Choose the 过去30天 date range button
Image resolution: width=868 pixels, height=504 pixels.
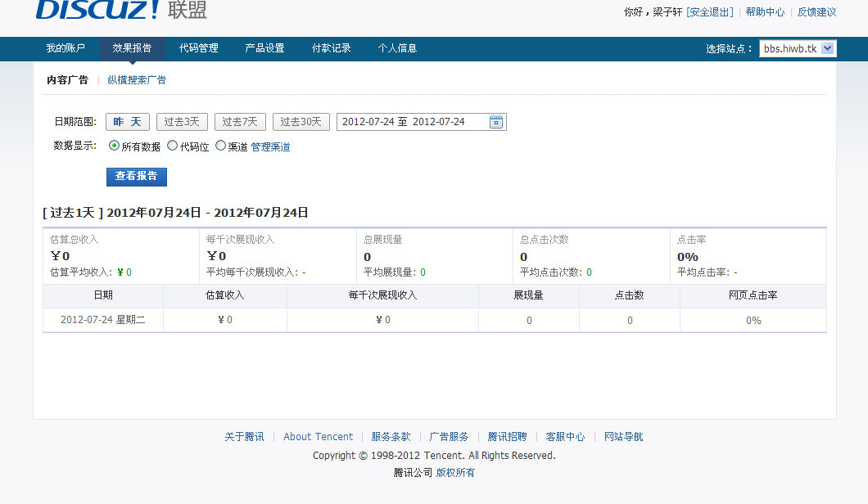301,122
